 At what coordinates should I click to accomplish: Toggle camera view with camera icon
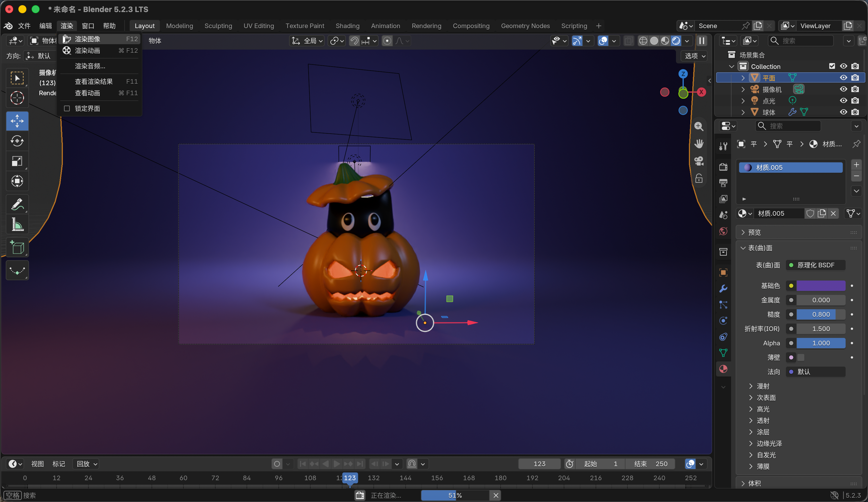(x=699, y=161)
